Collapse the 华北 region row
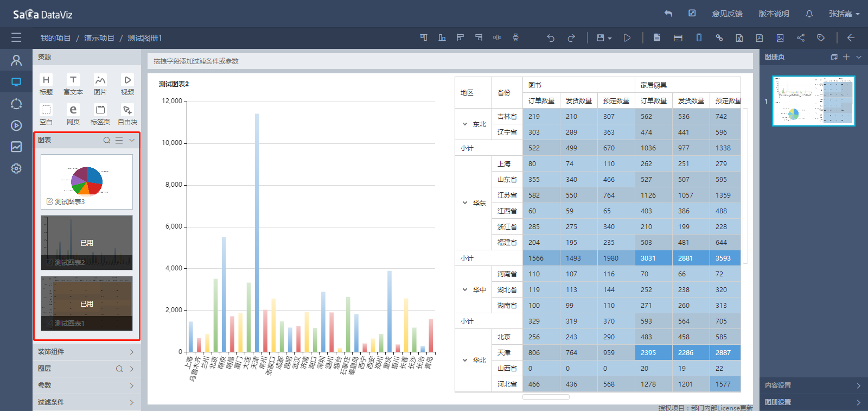 pyautogui.click(x=465, y=361)
